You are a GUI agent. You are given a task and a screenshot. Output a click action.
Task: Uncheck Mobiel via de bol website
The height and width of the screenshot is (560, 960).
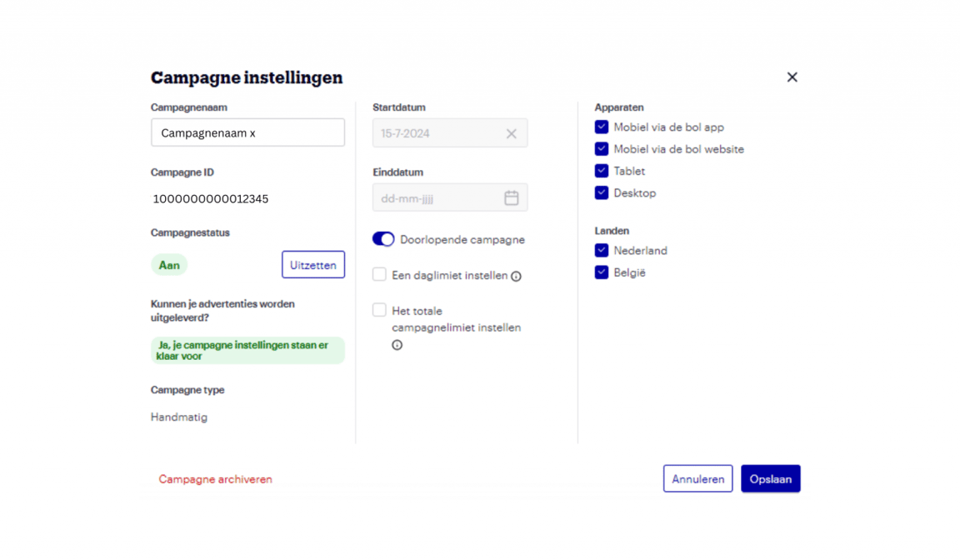click(601, 149)
